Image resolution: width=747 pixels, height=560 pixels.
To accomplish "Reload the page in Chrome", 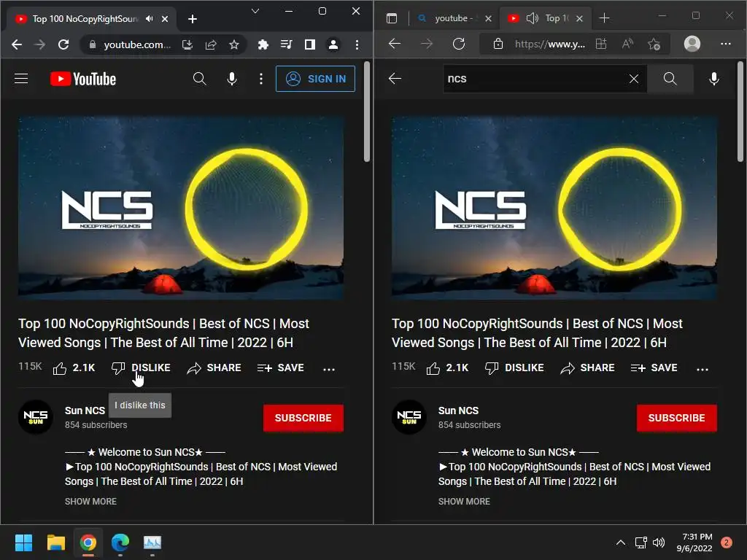I will click(x=63, y=44).
